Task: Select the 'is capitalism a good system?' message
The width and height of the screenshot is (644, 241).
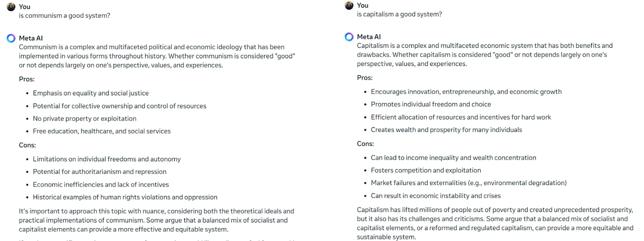Action: pyautogui.click(x=399, y=14)
